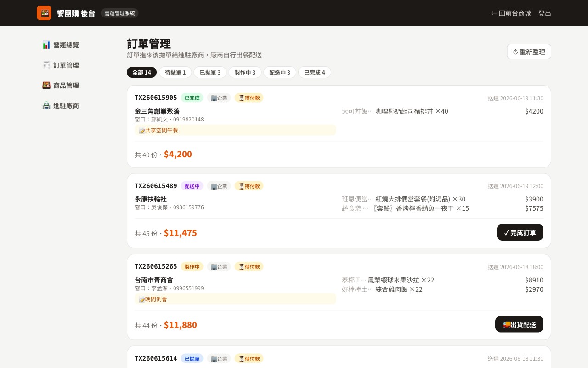Click customer name 永康扶輪社
Image resolution: width=588 pixels, height=368 pixels.
point(151,199)
